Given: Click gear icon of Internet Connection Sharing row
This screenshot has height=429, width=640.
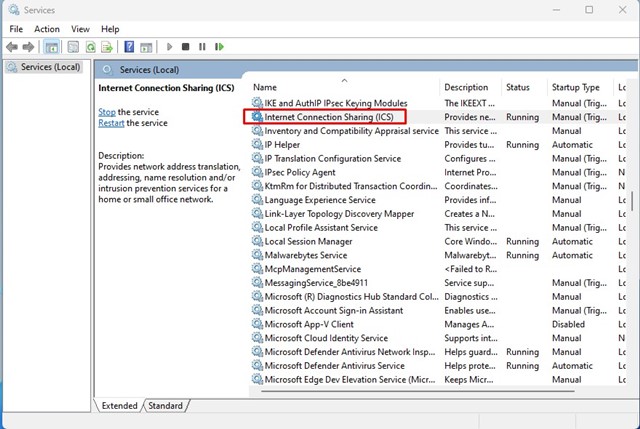Looking at the screenshot, I should pyautogui.click(x=257, y=117).
